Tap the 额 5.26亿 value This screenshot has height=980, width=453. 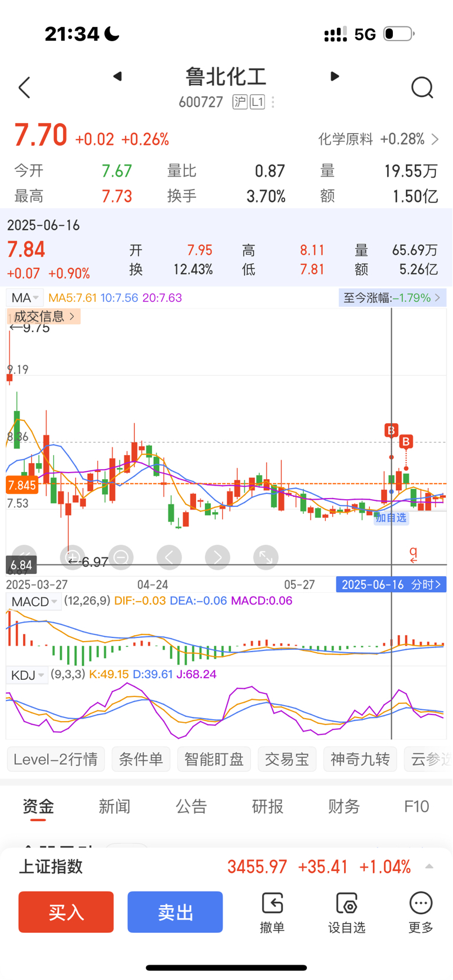pyautogui.click(x=419, y=269)
